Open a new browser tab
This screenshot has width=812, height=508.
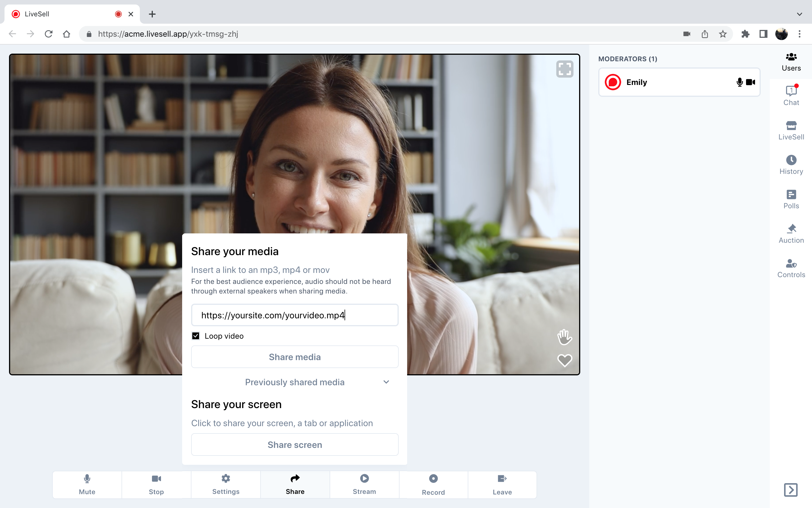(152, 14)
